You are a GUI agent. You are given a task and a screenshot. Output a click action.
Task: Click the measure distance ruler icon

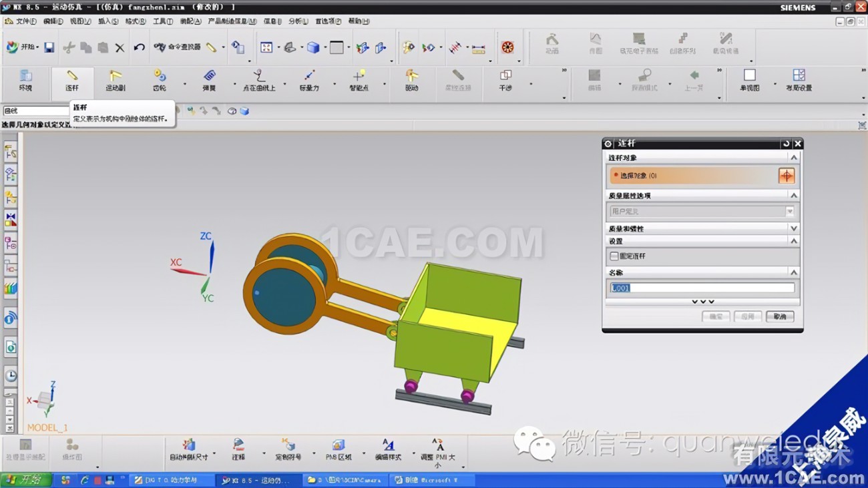click(x=478, y=48)
